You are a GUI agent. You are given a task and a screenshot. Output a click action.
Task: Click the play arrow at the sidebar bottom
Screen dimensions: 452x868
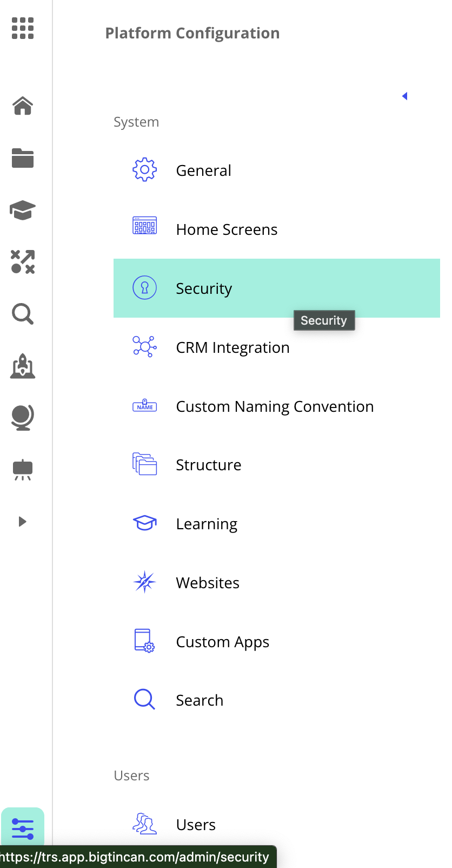[x=22, y=521]
